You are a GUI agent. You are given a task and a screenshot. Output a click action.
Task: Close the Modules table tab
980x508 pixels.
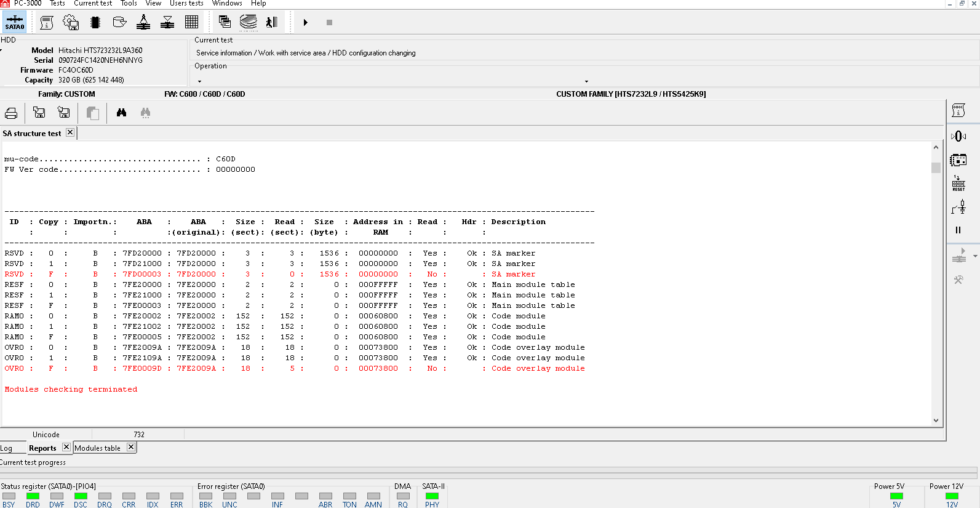131,447
